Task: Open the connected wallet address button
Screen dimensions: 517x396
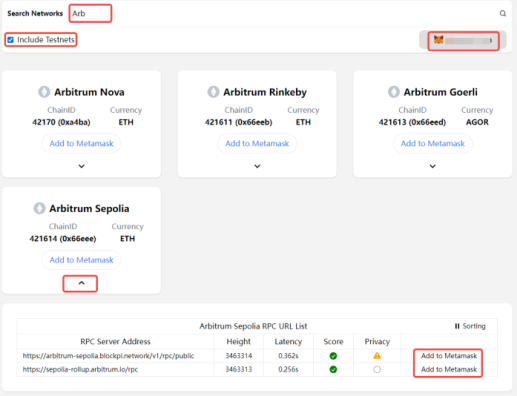Action: coord(463,40)
